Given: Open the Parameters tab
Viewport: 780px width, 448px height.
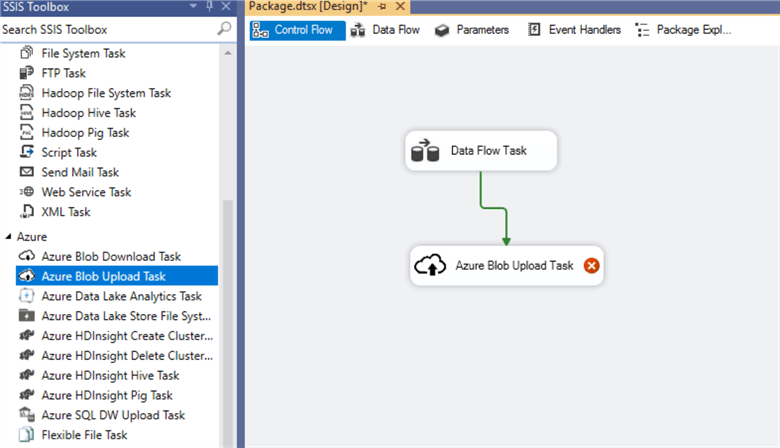Looking at the screenshot, I should (472, 30).
